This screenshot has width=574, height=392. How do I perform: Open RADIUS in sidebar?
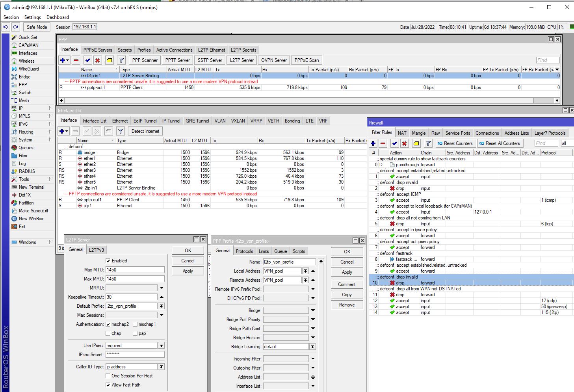click(x=27, y=171)
